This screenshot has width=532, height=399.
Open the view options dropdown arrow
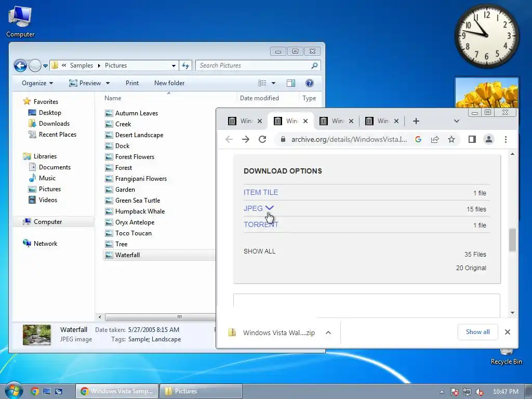point(273,83)
